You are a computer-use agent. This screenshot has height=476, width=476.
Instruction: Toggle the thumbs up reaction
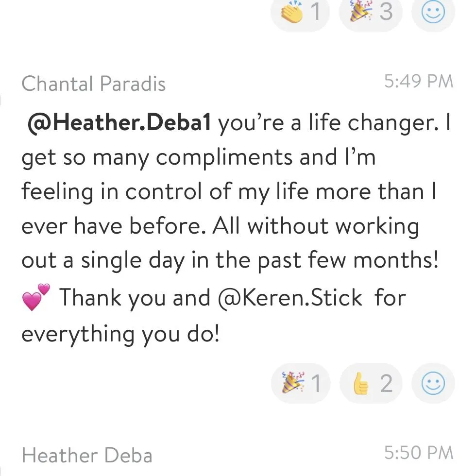pos(371,384)
